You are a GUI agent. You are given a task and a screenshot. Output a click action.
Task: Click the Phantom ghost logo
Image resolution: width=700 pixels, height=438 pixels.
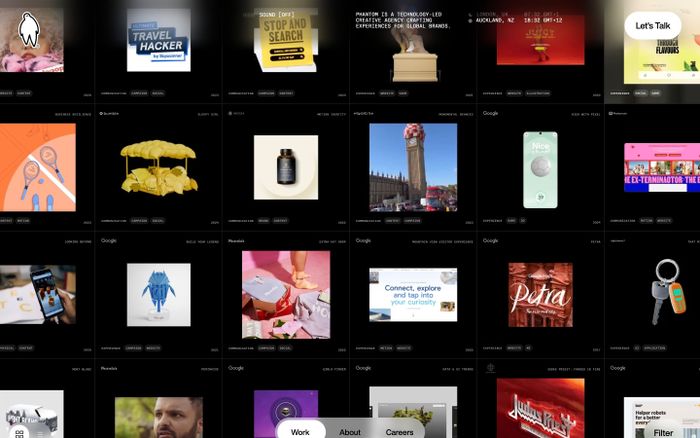point(29,29)
